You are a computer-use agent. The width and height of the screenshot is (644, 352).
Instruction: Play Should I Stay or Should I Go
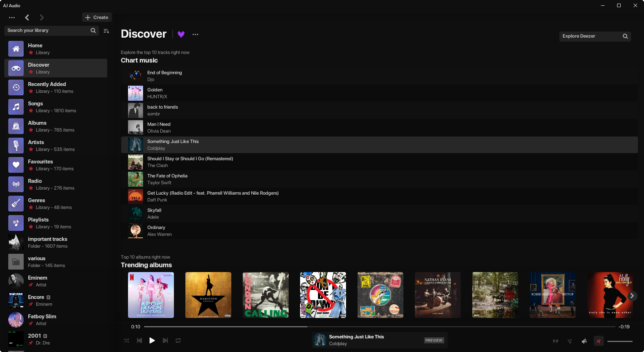point(379,162)
